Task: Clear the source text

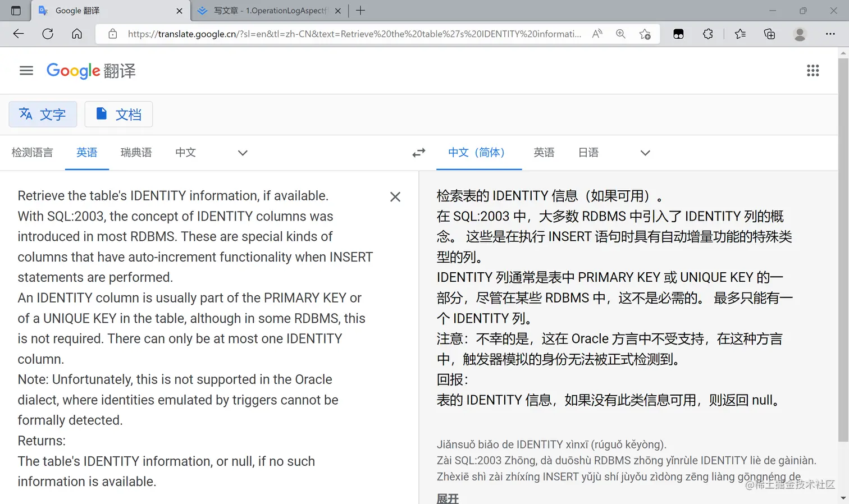Action: coord(395,197)
